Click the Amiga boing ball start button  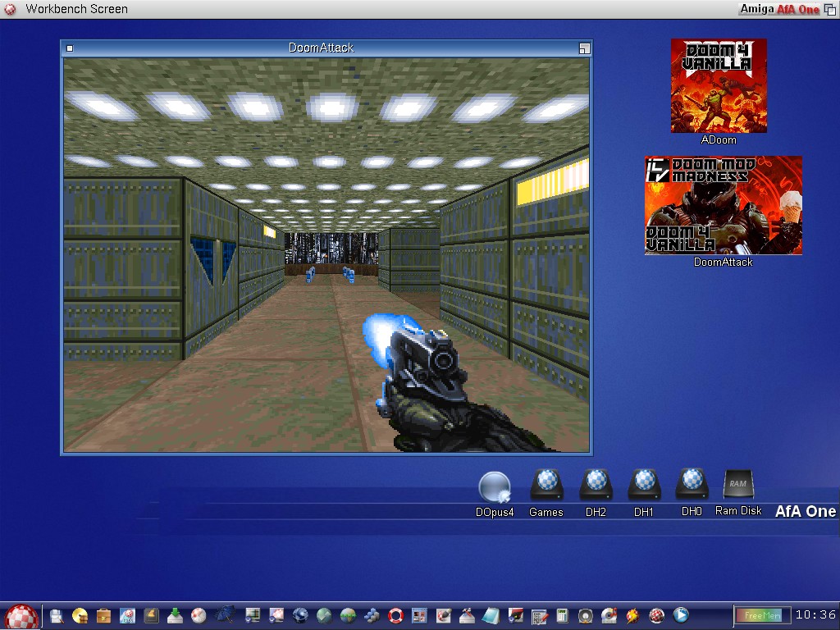[22, 615]
